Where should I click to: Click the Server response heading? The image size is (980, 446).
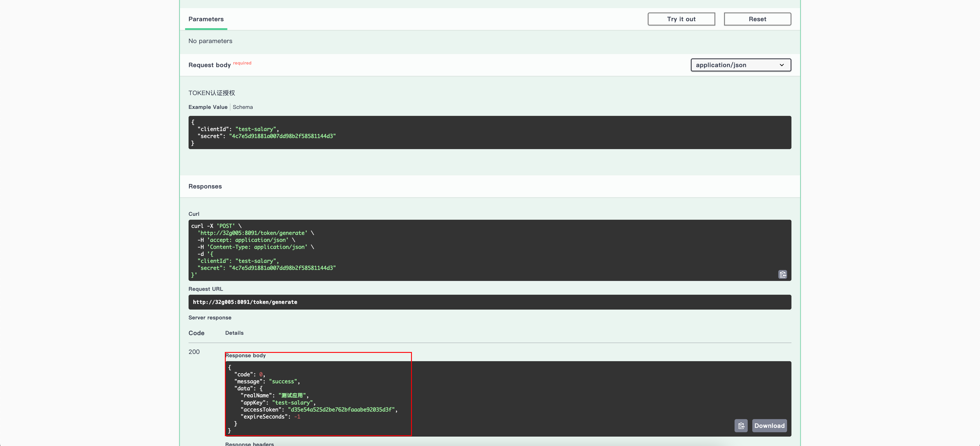tap(210, 317)
